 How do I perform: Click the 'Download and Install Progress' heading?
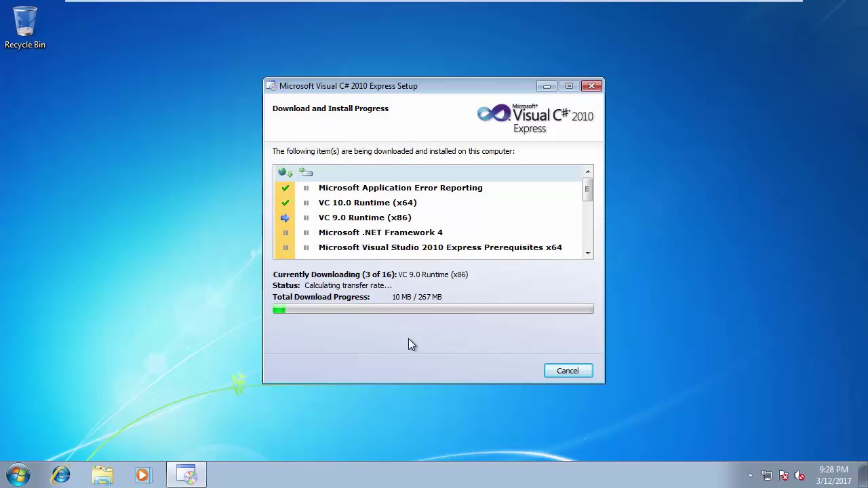tap(330, 108)
